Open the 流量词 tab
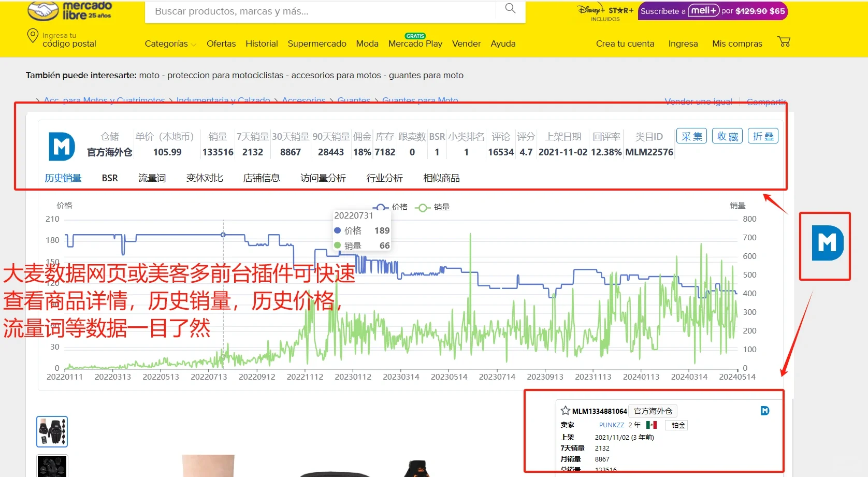The height and width of the screenshot is (477, 868). [x=152, y=178]
